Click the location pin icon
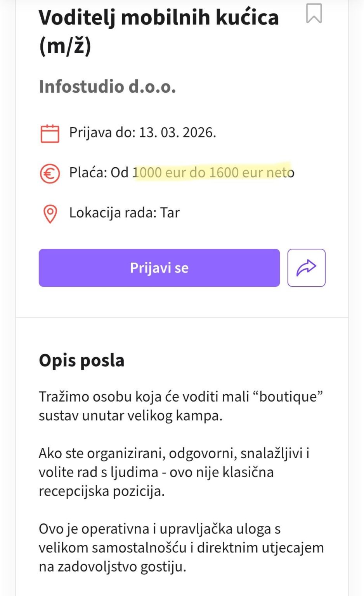 [x=50, y=214]
